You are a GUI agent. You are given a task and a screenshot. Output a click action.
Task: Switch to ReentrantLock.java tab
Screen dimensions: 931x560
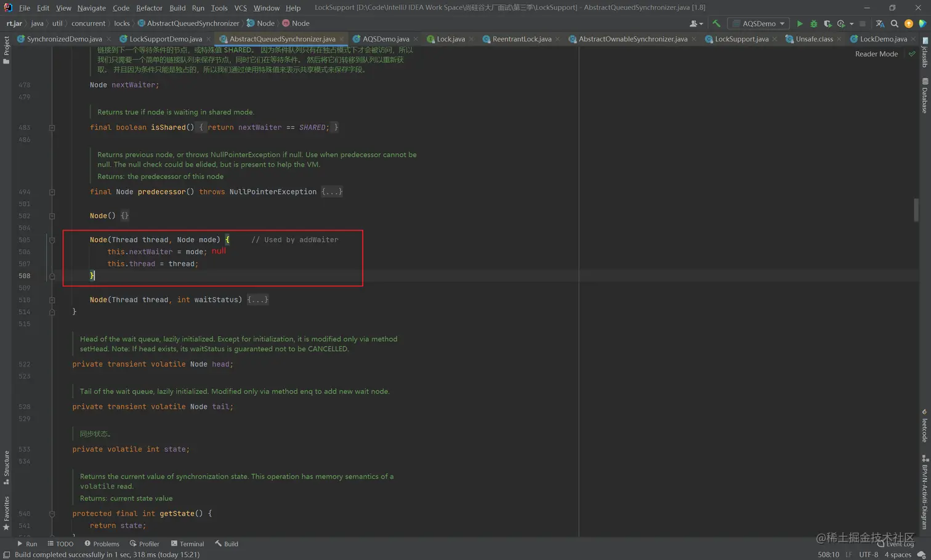pos(522,39)
